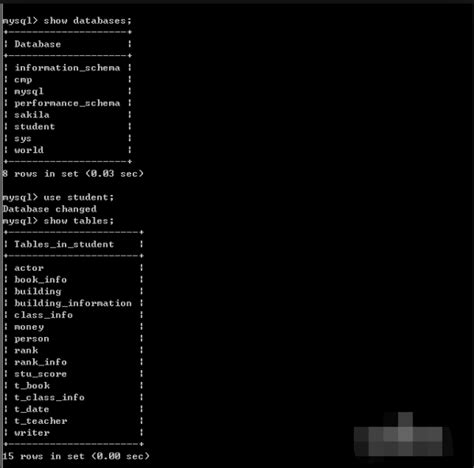
Task: Click the building_information table entry
Action: tap(73, 303)
